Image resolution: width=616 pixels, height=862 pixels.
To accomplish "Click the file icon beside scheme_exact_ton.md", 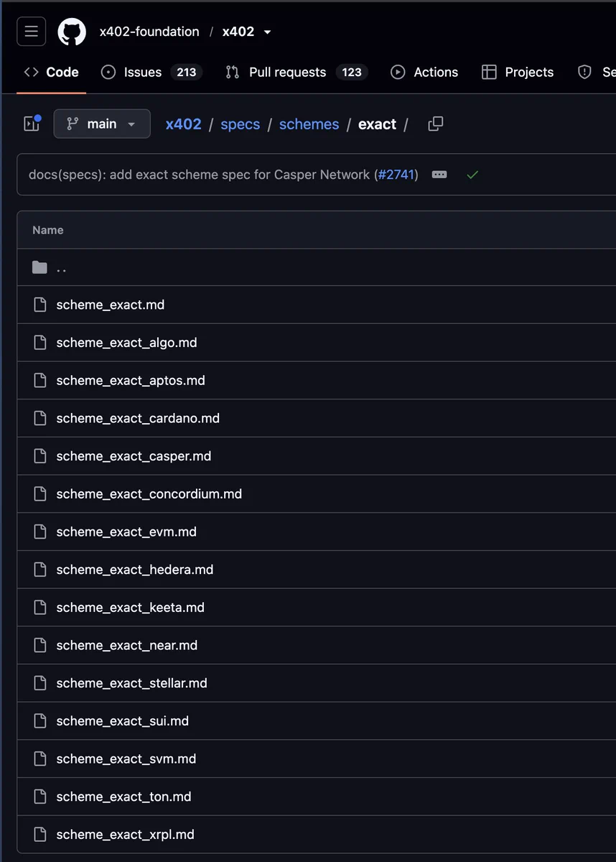I will click(x=40, y=797).
